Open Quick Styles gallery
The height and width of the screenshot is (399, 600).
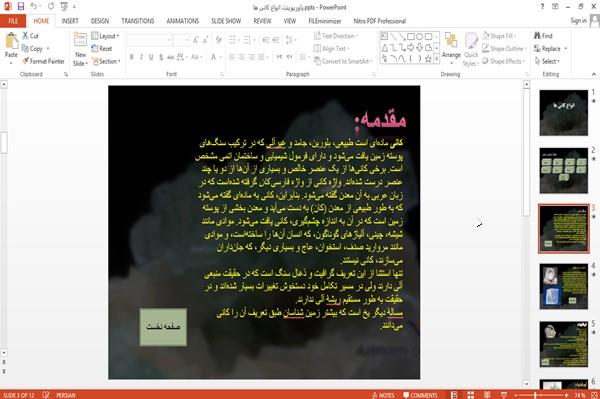click(471, 50)
